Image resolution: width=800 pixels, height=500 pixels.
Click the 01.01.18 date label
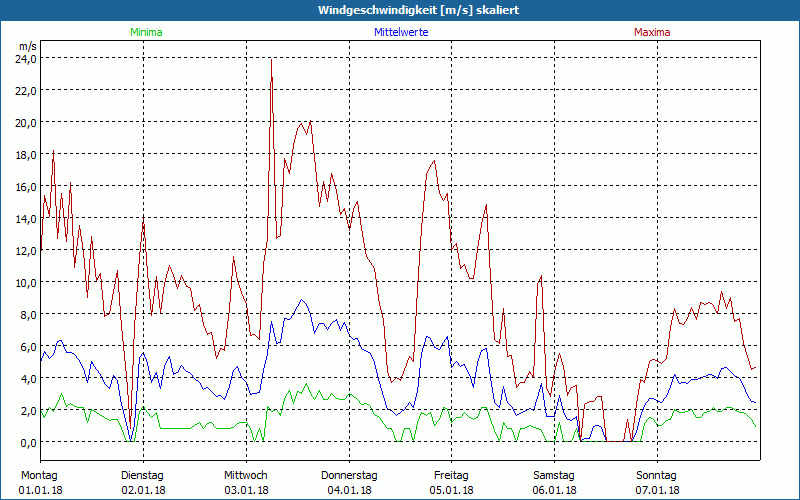click(x=41, y=490)
